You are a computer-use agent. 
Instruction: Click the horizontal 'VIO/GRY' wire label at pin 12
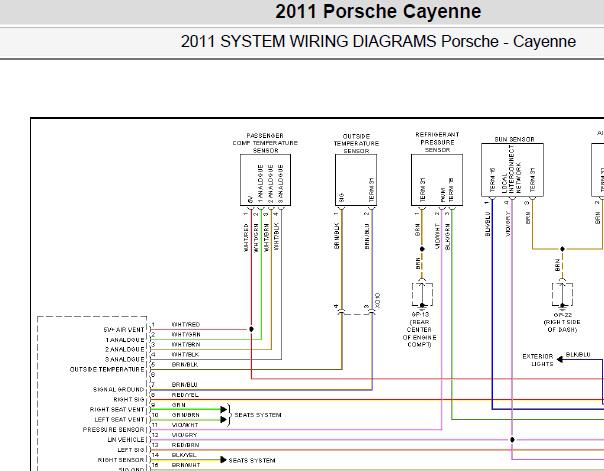185,435
